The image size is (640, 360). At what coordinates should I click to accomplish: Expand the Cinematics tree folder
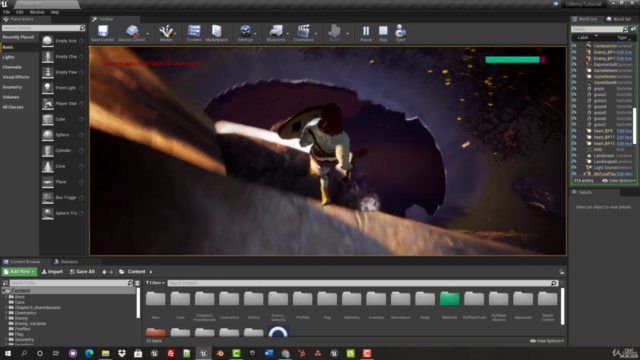point(7,313)
